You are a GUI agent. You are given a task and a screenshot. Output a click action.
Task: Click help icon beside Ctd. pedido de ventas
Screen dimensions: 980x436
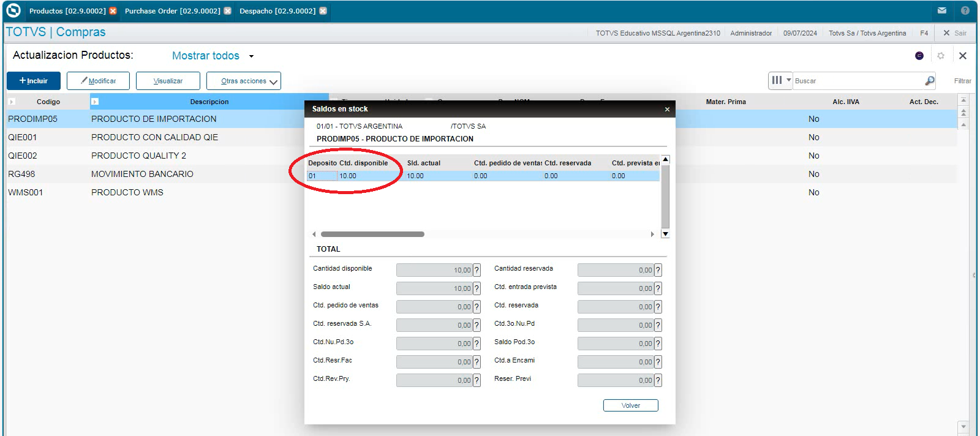[x=477, y=307]
